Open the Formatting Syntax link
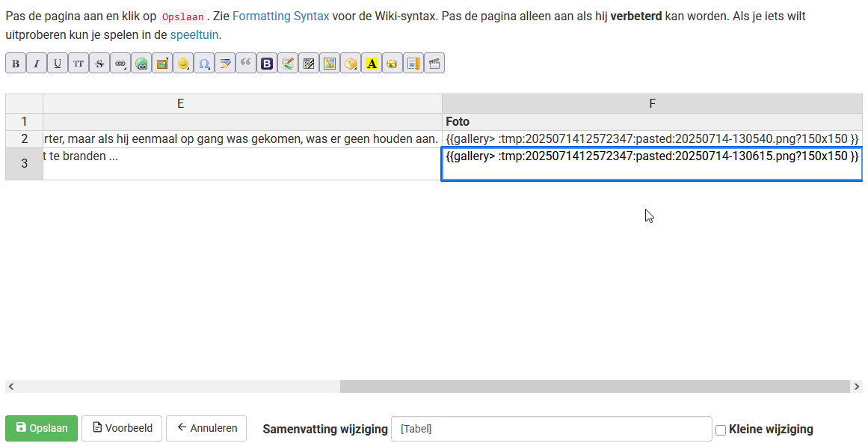 click(x=280, y=16)
